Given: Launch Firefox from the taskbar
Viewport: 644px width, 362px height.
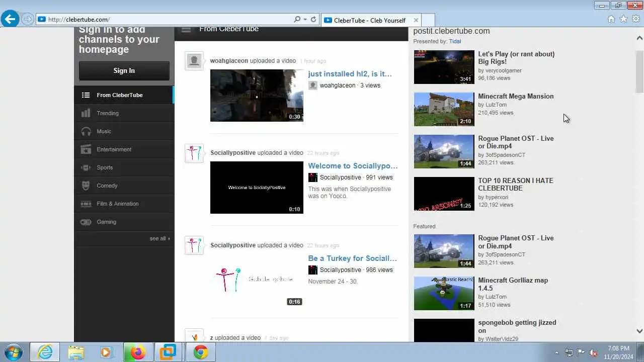Looking at the screenshot, I should [137, 352].
